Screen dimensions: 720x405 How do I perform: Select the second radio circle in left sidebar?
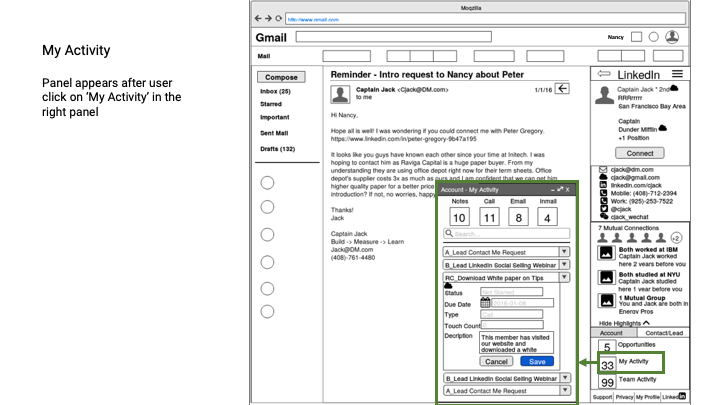point(267,208)
